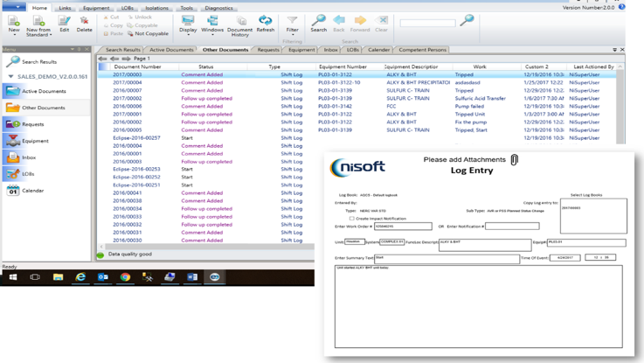Image resolution: width=644 pixels, height=363 pixels.
Task: Open Outlook from the Windows taskbar
Action: [102, 277]
